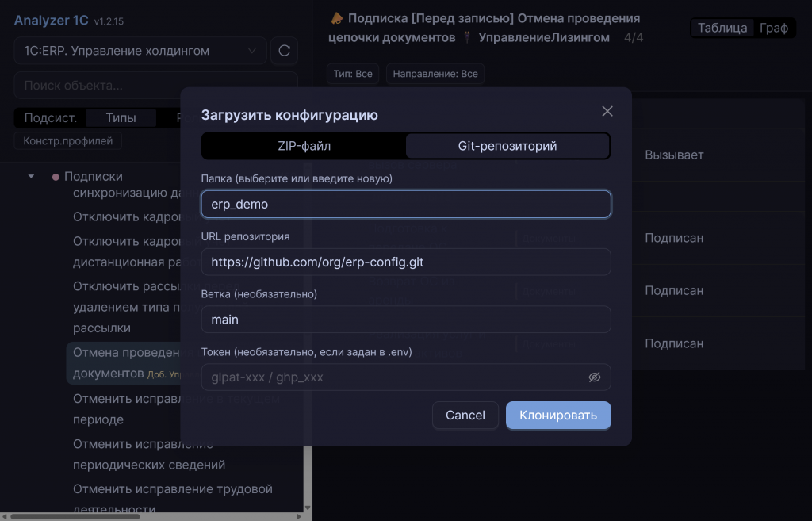
Task: Click the Ветка branch field
Action: pyautogui.click(x=406, y=320)
